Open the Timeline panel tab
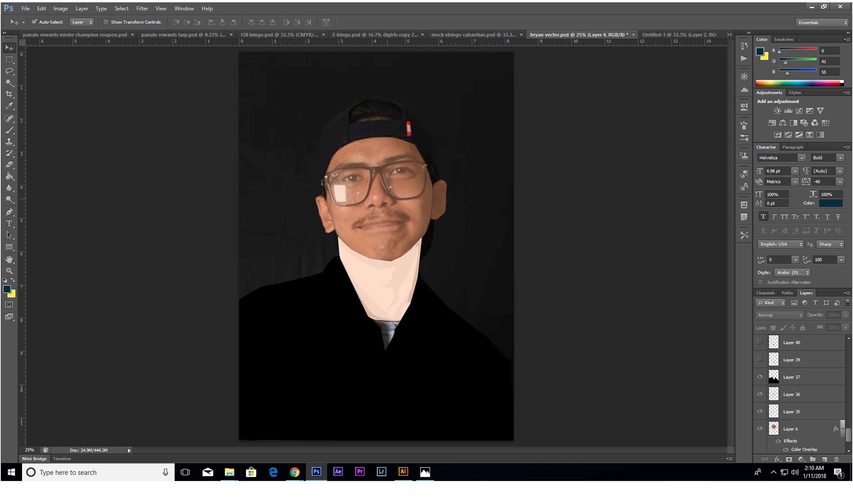The image size is (853, 504). point(62,459)
